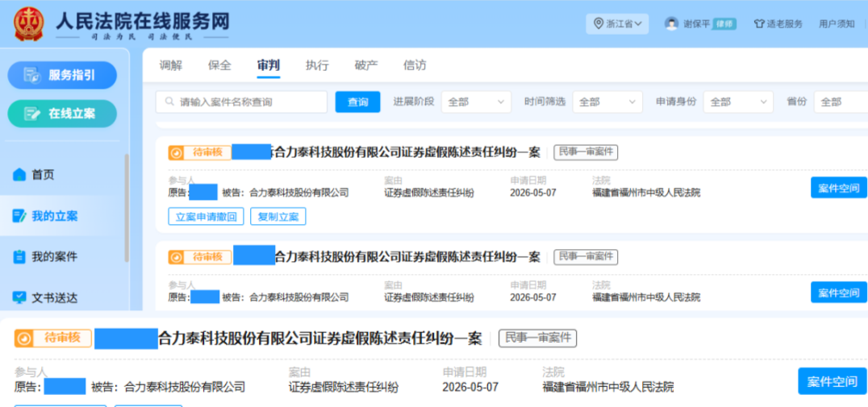This screenshot has width=868, height=407.
Task: Click the 服务指引 document icon
Action: 32,75
